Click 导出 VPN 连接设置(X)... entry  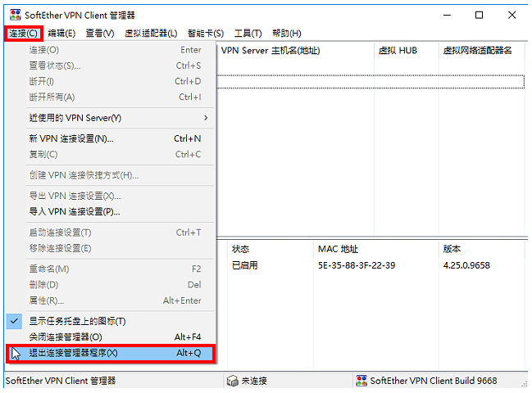click(111, 196)
